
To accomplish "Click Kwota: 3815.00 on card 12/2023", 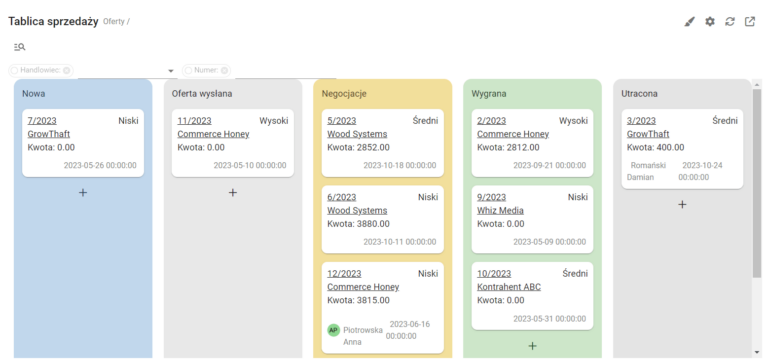I will pyautogui.click(x=359, y=300).
